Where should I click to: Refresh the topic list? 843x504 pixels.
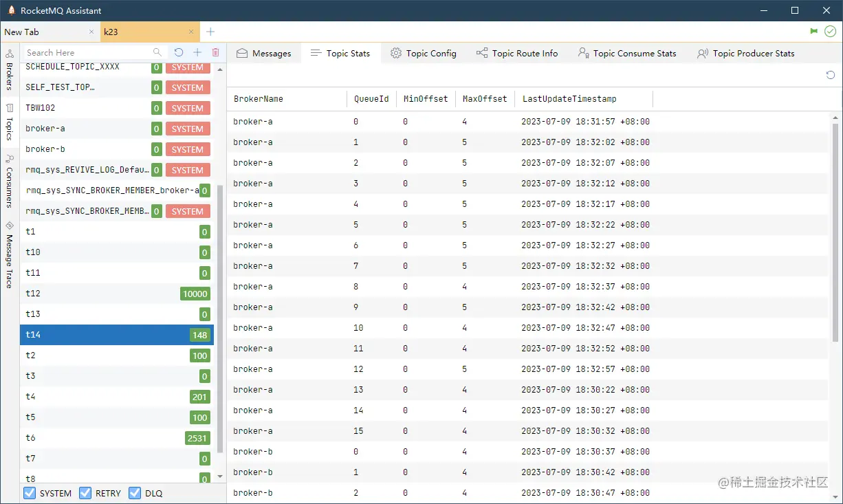click(x=179, y=52)
